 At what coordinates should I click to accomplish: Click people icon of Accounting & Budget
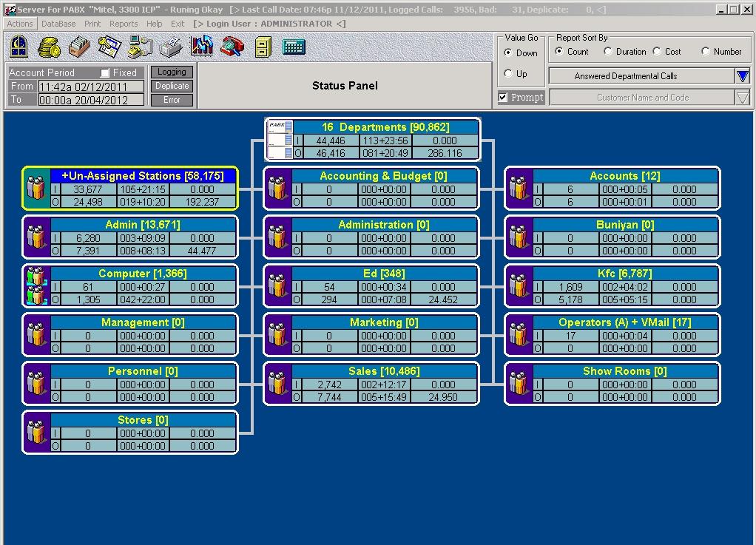[277, 189]
